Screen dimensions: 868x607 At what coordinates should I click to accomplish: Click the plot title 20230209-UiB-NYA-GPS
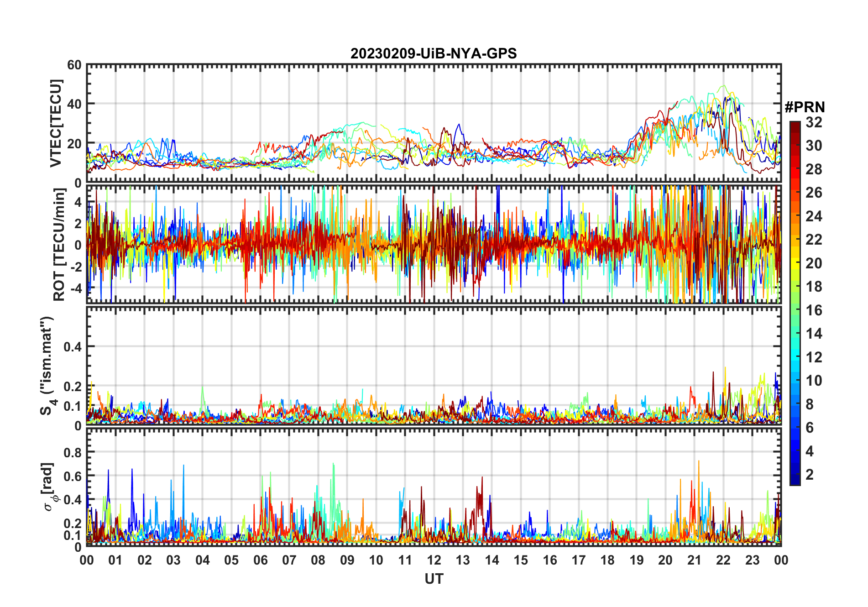click(434, 54)
